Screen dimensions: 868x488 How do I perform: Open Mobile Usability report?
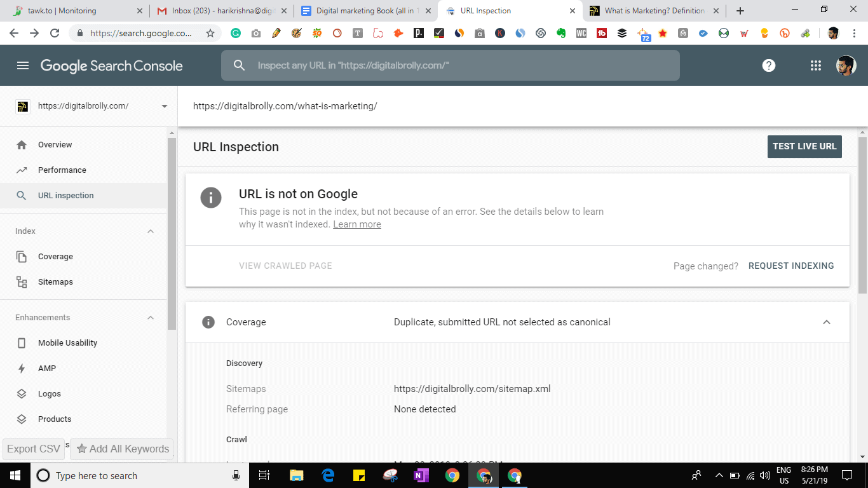tap(83, 343)
